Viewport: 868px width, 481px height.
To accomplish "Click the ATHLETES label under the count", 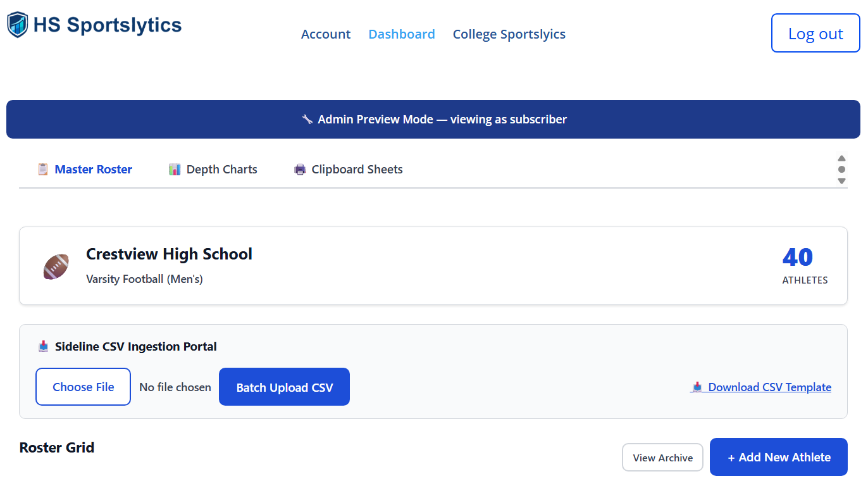I will (805, 280).
